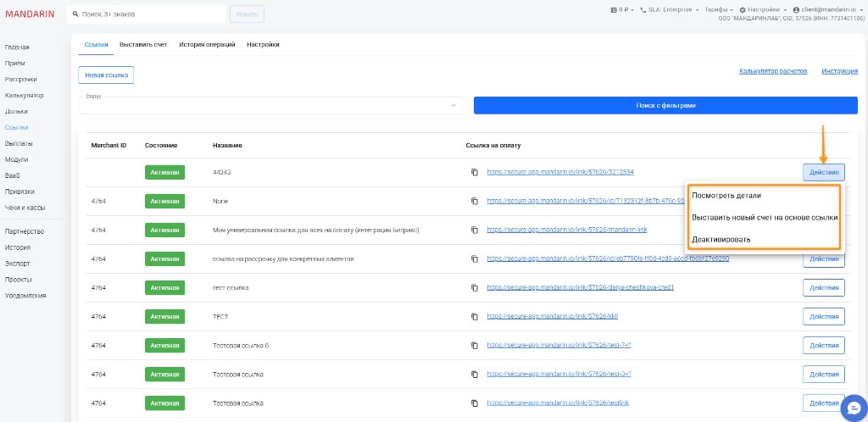Image resolution: width=868 pixels, height=422 pixels.
Task: Switch to the Выставить счет tab
Action: point(143,44)
